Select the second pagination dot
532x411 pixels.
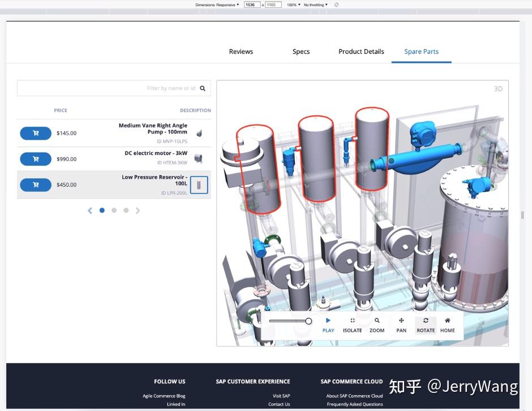(x=114, y=210)
